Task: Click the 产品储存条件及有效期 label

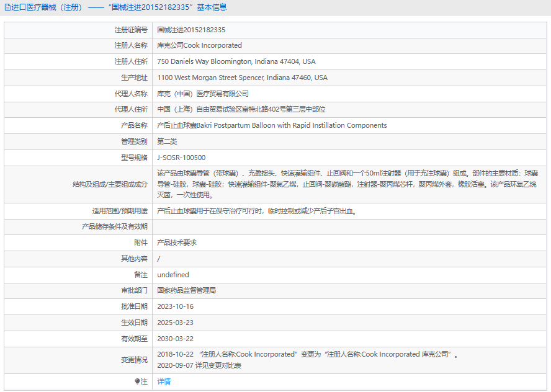Action: pyautogui.click(x=115, y=226)
